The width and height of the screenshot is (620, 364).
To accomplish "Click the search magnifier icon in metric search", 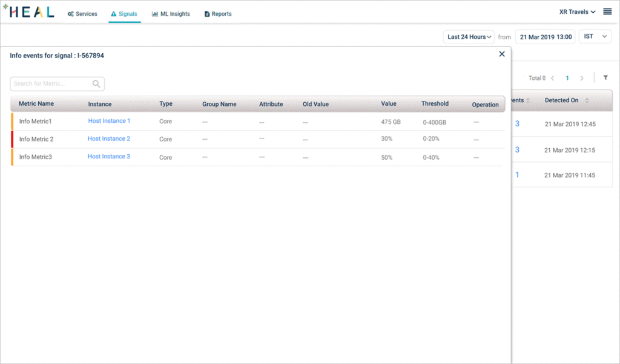I will [x=96, y=84].
